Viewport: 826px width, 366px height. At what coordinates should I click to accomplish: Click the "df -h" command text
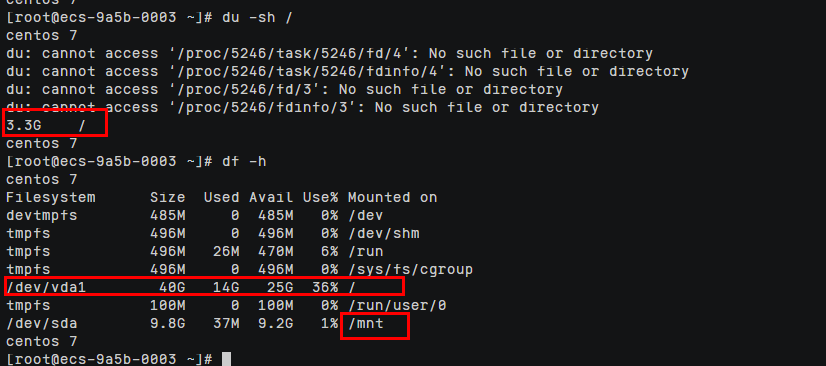click(244, 161)
